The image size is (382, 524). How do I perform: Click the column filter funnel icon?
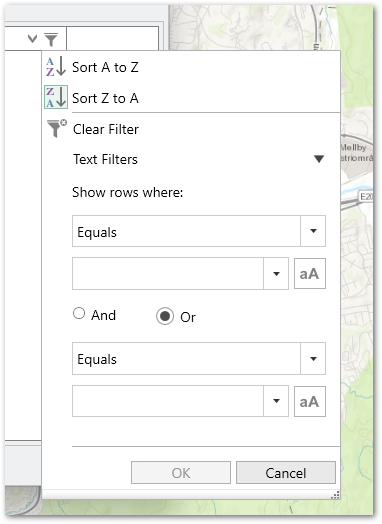(x=51, y=40)
